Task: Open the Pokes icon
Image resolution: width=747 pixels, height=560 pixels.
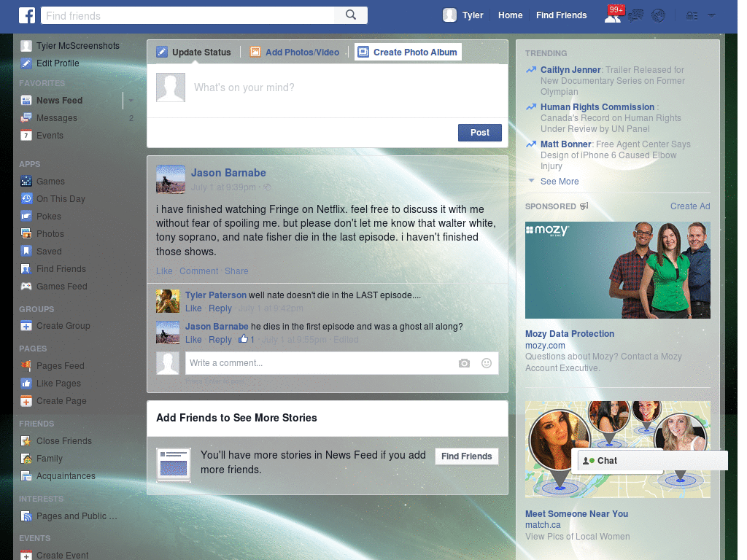Action: (x=26, y=216)
